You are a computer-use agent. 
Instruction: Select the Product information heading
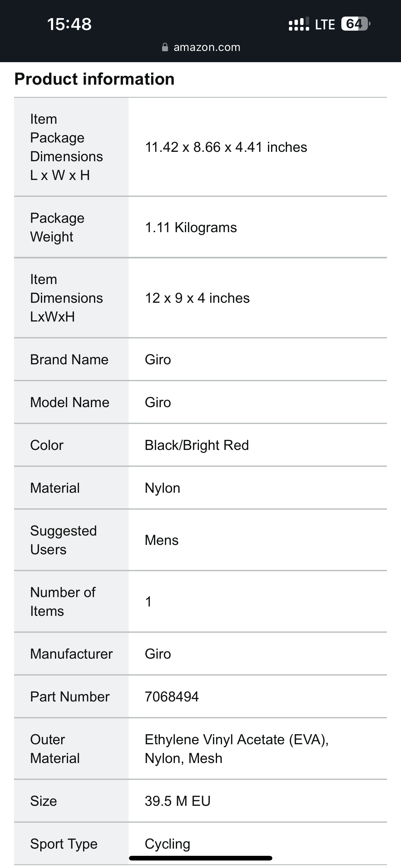pyautogui.click(x=95, y=79)
